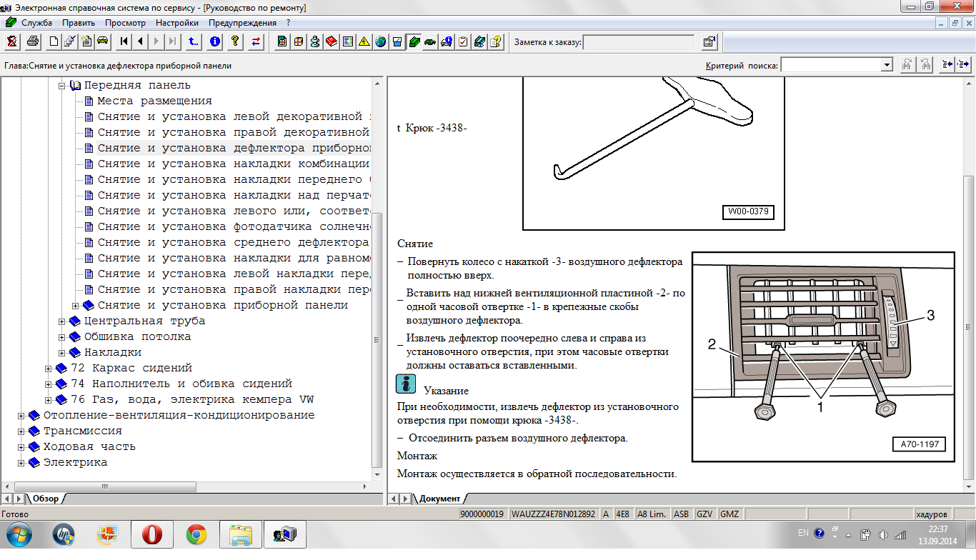
Task: Click the red and blue swap arrows icon
Action: click(x=255, y=41)
